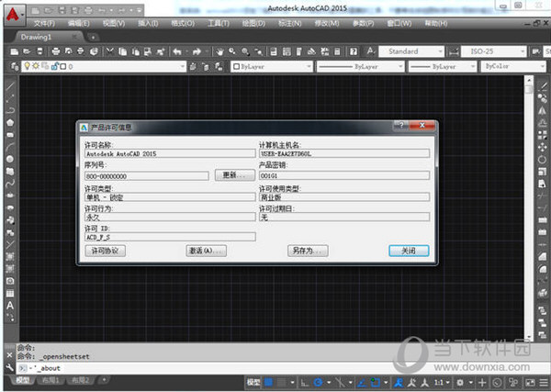Open the Text Style icon beside Standard
This screenshot has width=551, height=392.
[370, 51]
